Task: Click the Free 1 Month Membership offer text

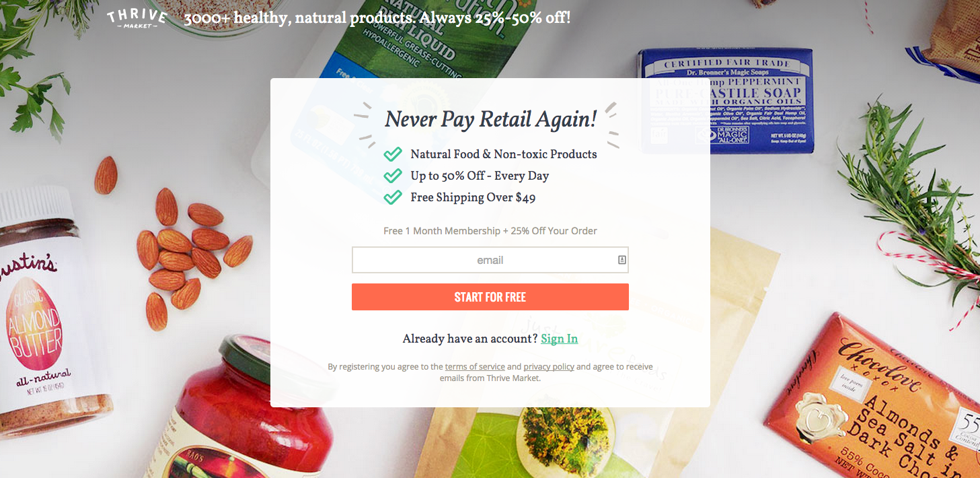Action: click(x=490, y=231)
